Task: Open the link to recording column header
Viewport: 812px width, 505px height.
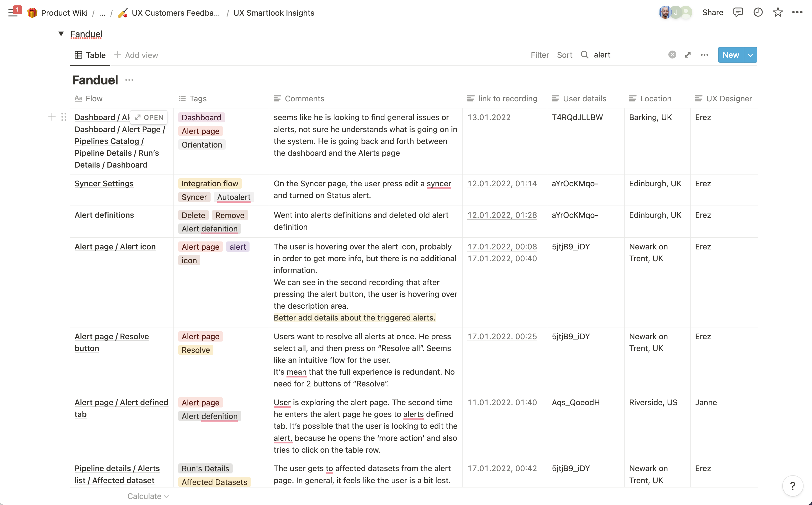Action: tap(505, 99)
